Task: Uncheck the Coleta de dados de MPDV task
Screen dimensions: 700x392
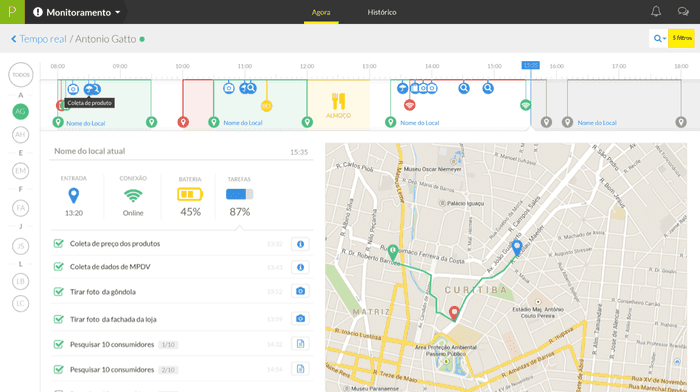Action: (58, 267)
